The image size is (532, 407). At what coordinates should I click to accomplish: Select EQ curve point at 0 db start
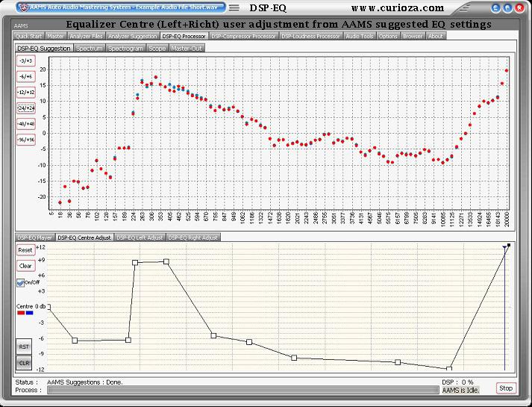[48, 307]
